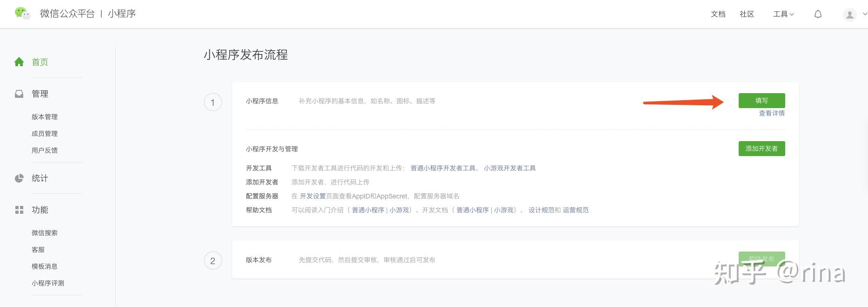This screenshot has width=868, height=307.
Task: Open 成员管理 in the sidebar
Action: coord(45,134)
